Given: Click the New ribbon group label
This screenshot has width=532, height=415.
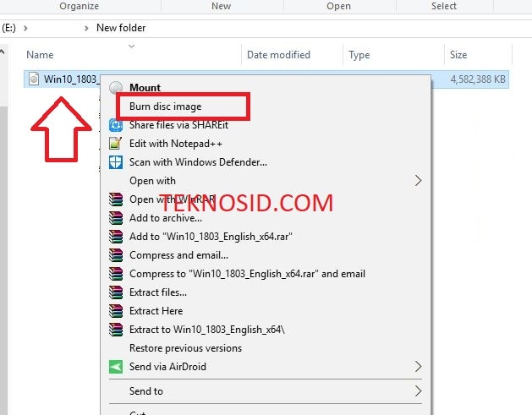Looking at the screenshot, I should (222, 6).
